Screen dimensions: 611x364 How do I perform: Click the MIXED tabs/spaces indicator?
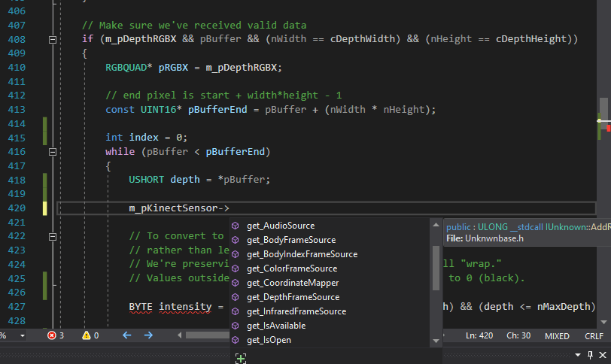[557, 336]
